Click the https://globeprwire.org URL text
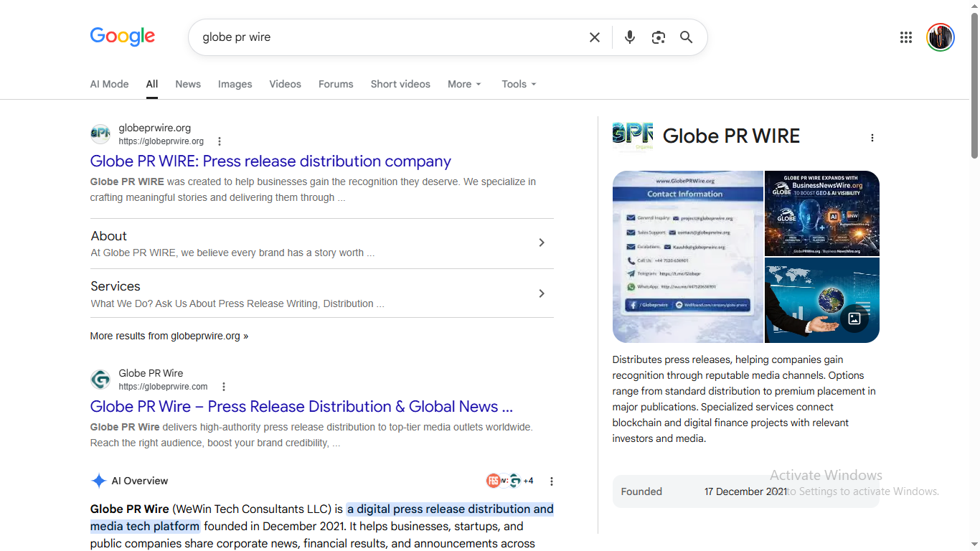The height and width of the screenshot is (551, 980). pyautogui.click(x=161, y=141)
